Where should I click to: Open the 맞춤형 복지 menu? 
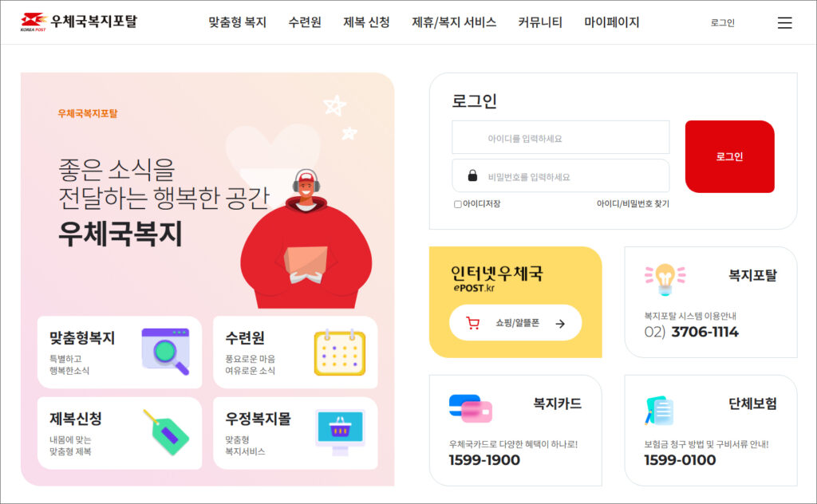(x=237, y=22)
